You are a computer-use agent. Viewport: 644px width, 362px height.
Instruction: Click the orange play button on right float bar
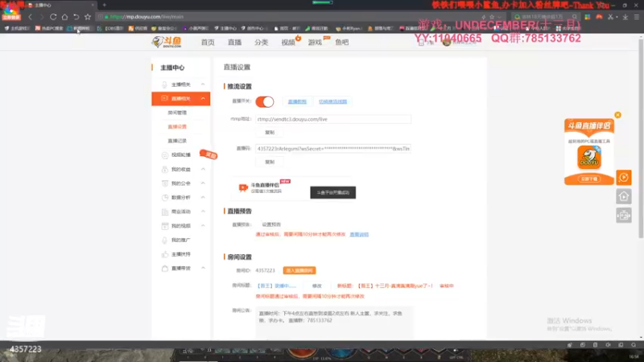pyautogui.click(x=623, y=177)
